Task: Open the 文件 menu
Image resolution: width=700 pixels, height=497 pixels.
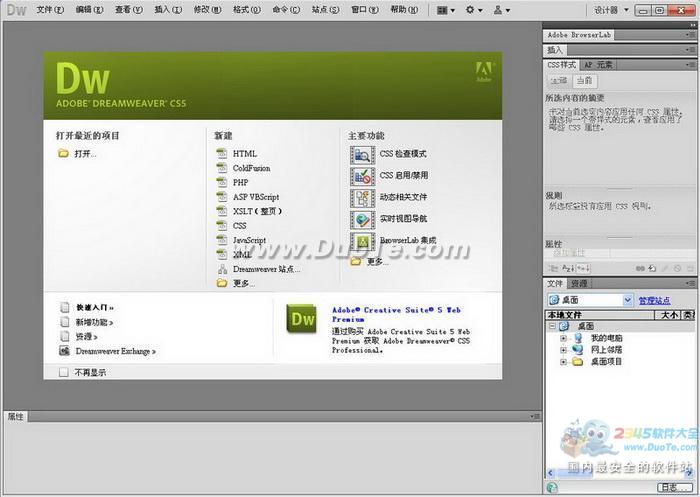Action: [x=50, y=9]
